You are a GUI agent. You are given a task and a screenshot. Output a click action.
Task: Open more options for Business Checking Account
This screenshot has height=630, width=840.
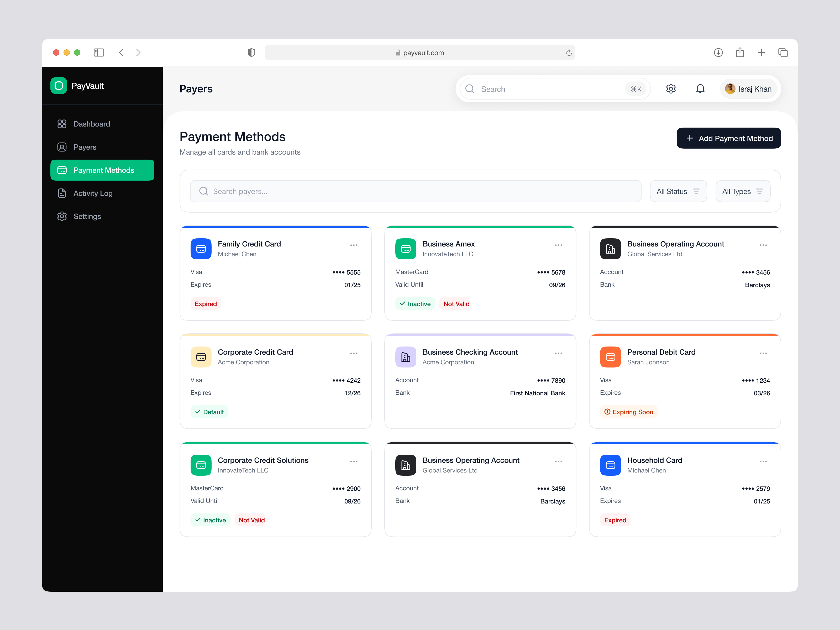[558, 353]
